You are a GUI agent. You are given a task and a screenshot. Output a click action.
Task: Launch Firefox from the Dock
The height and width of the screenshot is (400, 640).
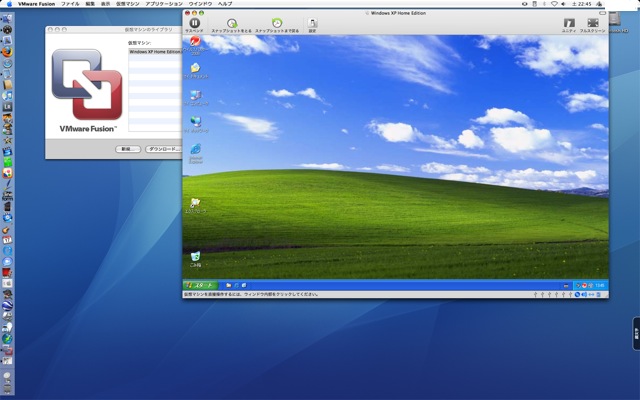[x=7, y=51]
